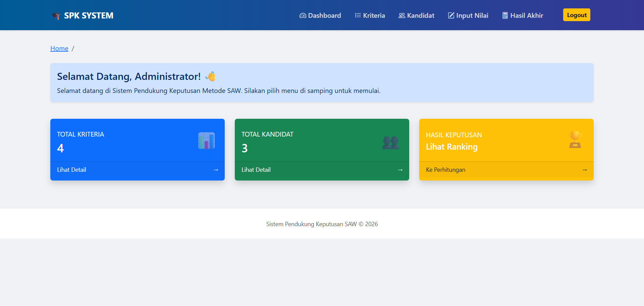Click the arrow in the Total Kandidat card footer
The image size is (644, 306).
[400, 170]
